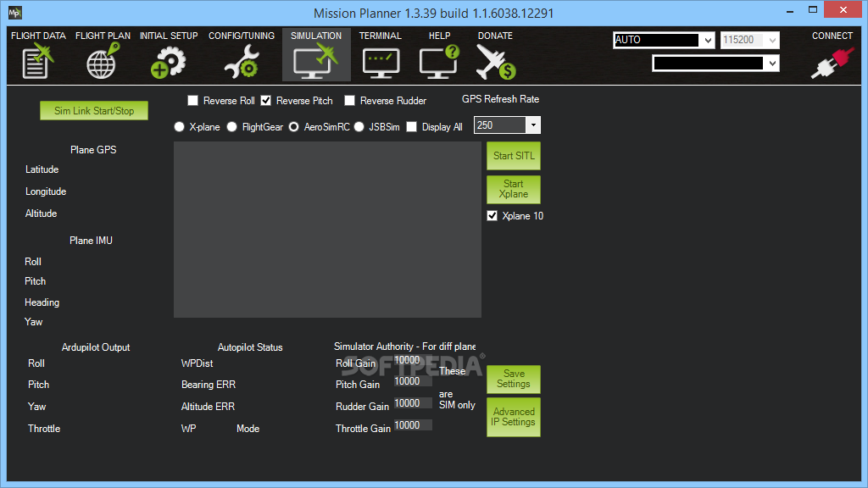Expand the AUTO port dropdown

pos(708,40)
